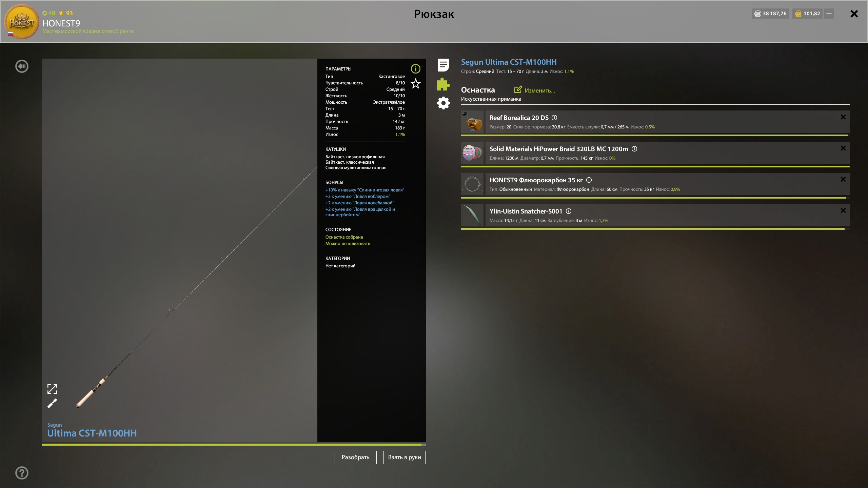Image resolution: width=868 pixels, height=488 pixels.
Task: Select the green puzzle piece rig tab
Action: [x=443, y=84]
